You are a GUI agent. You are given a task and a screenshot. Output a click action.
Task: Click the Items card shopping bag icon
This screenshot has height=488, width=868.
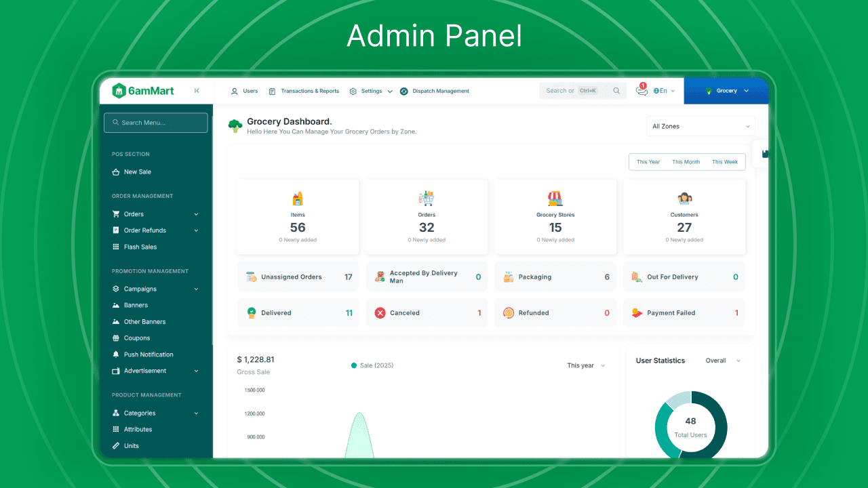pos(298,199)
